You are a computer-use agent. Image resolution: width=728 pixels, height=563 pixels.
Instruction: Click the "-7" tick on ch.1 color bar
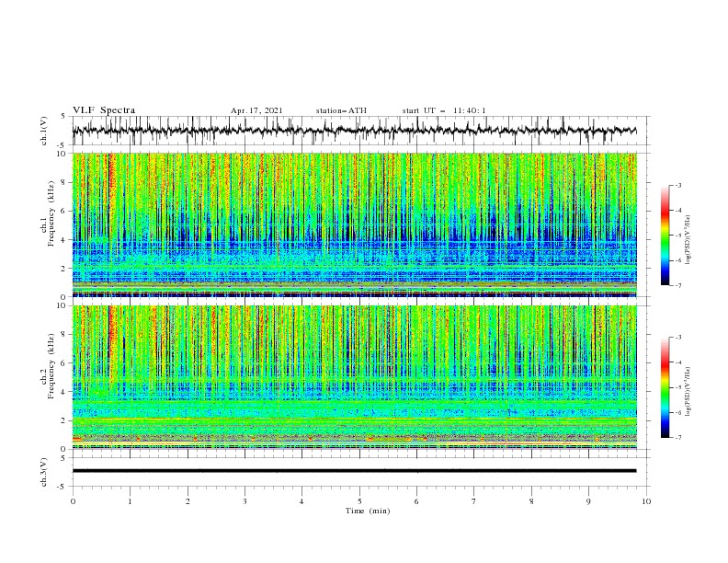[x=677, y=285]
